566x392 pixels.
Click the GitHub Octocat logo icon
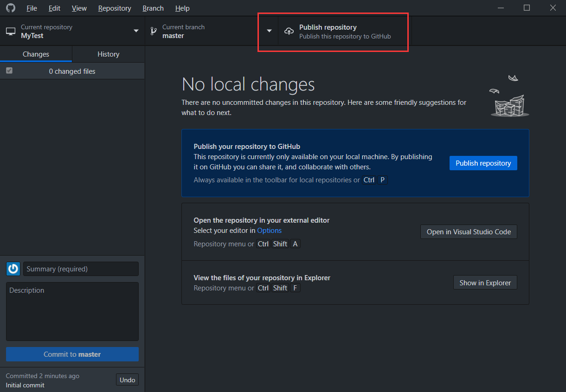point(10,8)
